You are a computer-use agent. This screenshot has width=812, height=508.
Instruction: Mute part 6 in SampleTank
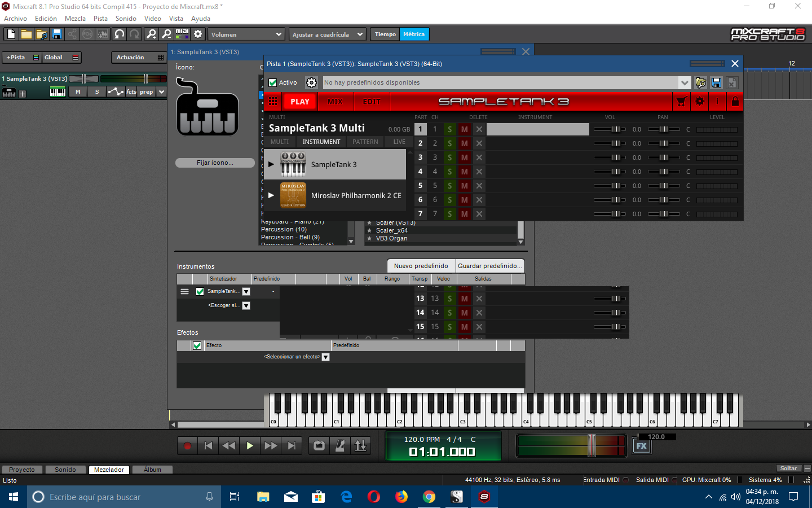pos(464,200)
